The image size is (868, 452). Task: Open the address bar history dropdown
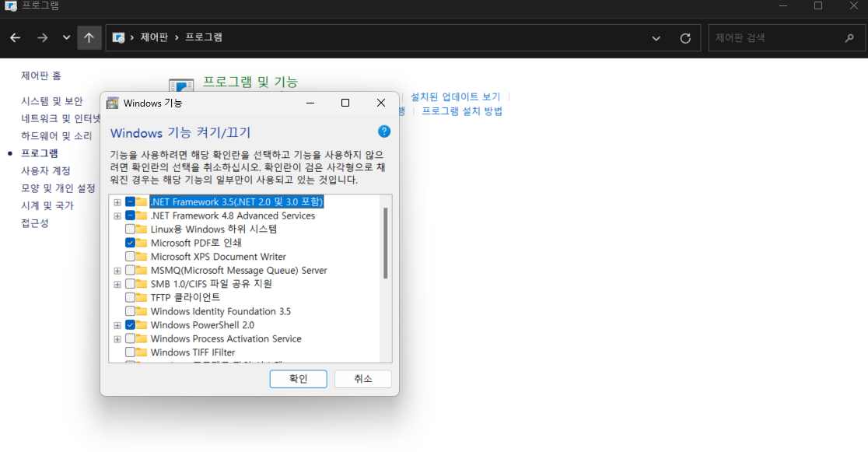656,38
